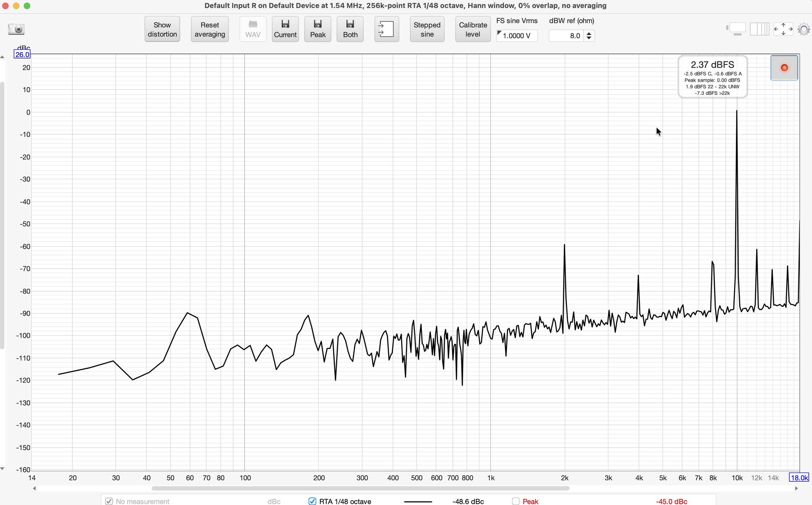Click the camera capture graph icon
Screen dimensions: 812x505
click(16, 29)
